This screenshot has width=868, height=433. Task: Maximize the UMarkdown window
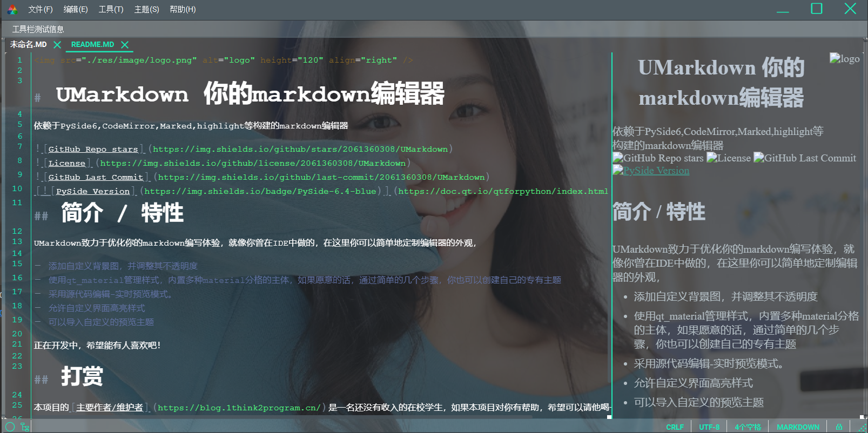tap(817, 9)
